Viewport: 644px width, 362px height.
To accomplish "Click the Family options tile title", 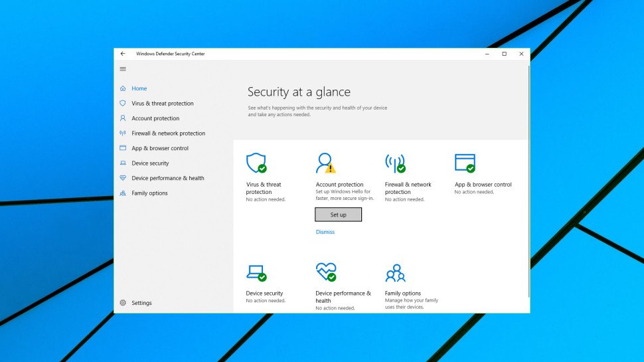I will click(402, 294).
